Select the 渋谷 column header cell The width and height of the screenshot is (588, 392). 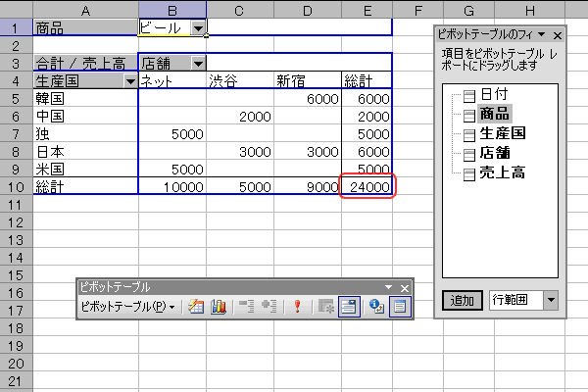tap(240, 80)
